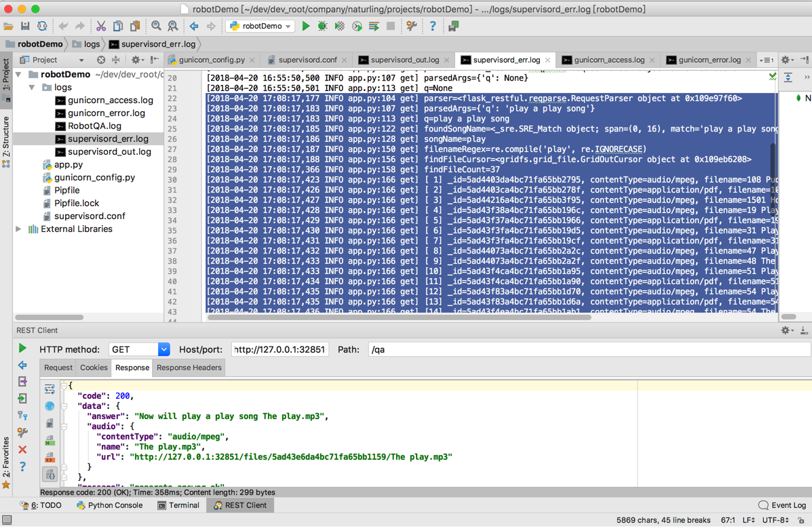Open the HTTP method GET dropdown
Screen dimensions: 812x527
point(163,349)
